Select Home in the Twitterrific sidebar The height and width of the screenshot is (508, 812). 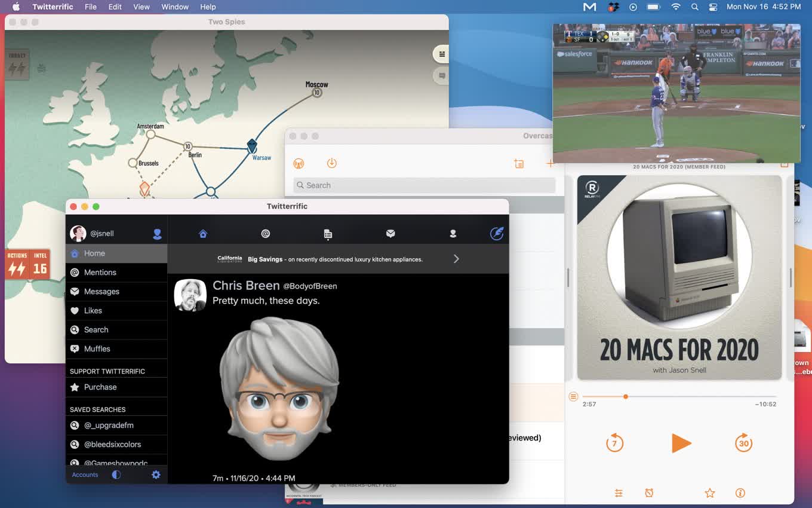point(116,253)
